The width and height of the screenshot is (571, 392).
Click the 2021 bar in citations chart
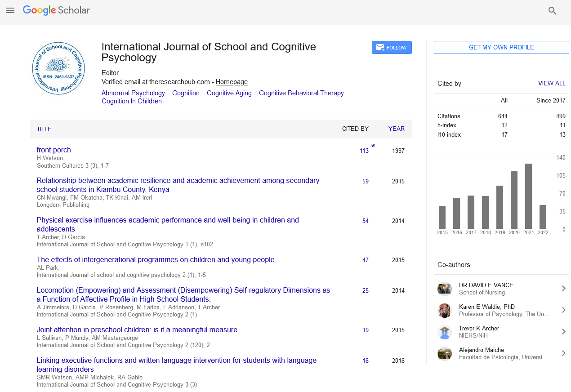coord(528,196)
